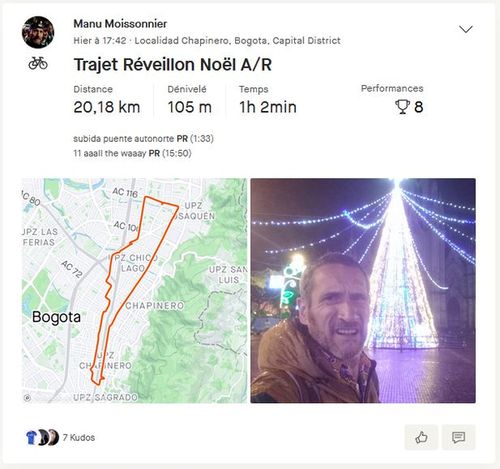Open Manu Moissonnier's profile avatar
The height and width of the screenshot is (469, 500).
[38, 32]
